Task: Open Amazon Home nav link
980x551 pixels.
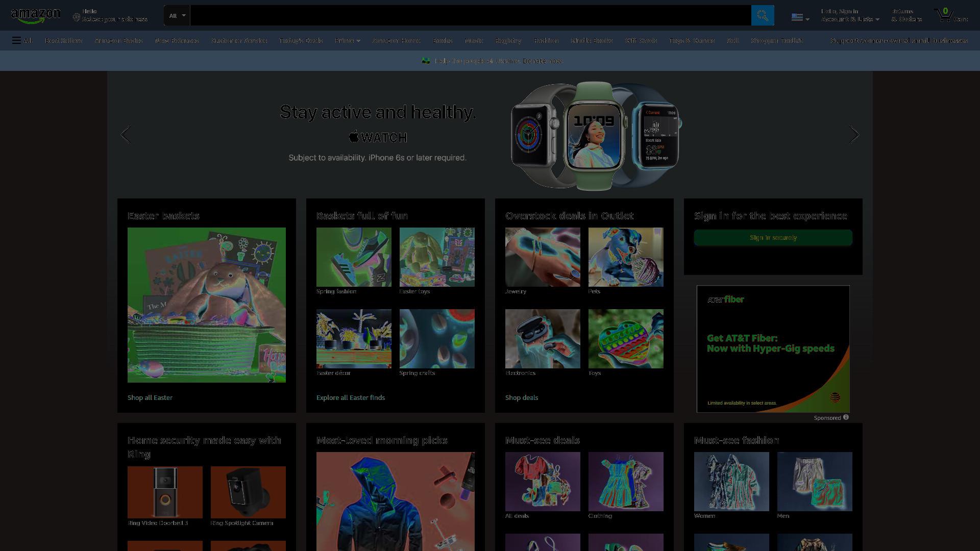Action: pyautogui.click(x=396, y=40)
